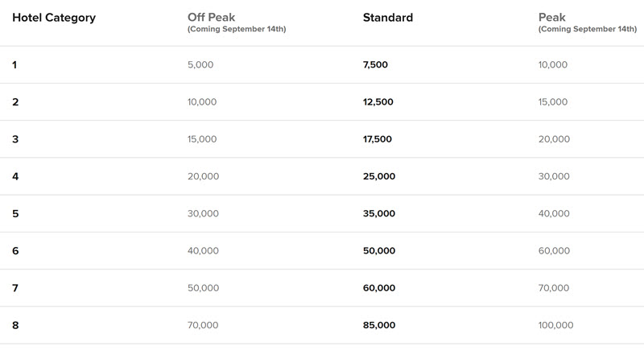644x350 pixels.
Task: Click category 7 off peak 50,000
Action: click(203, 288)
